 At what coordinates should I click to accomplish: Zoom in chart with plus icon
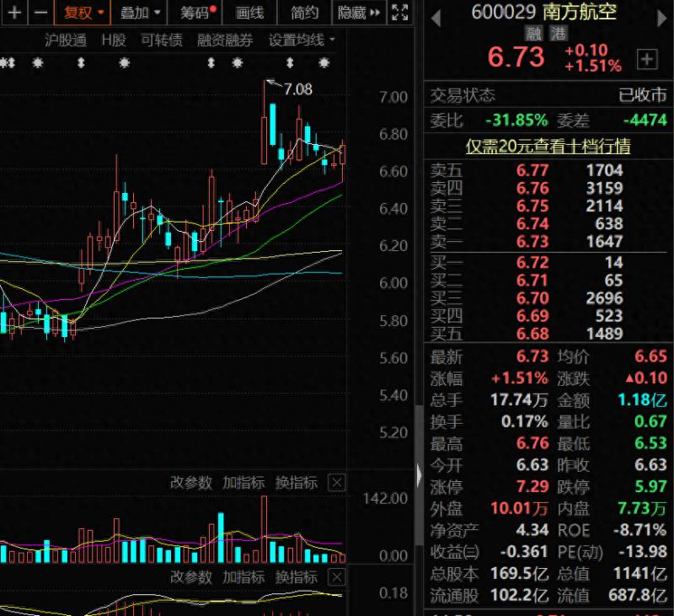[14, 12]
